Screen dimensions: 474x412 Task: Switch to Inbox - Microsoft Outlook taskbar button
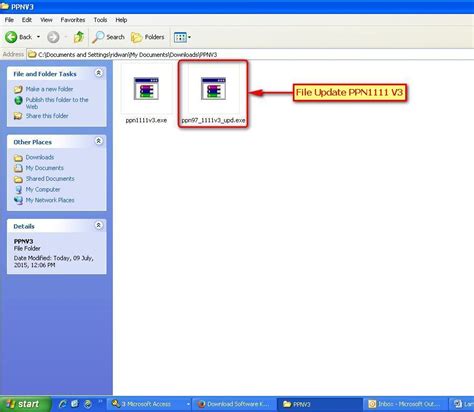(405, 404)
